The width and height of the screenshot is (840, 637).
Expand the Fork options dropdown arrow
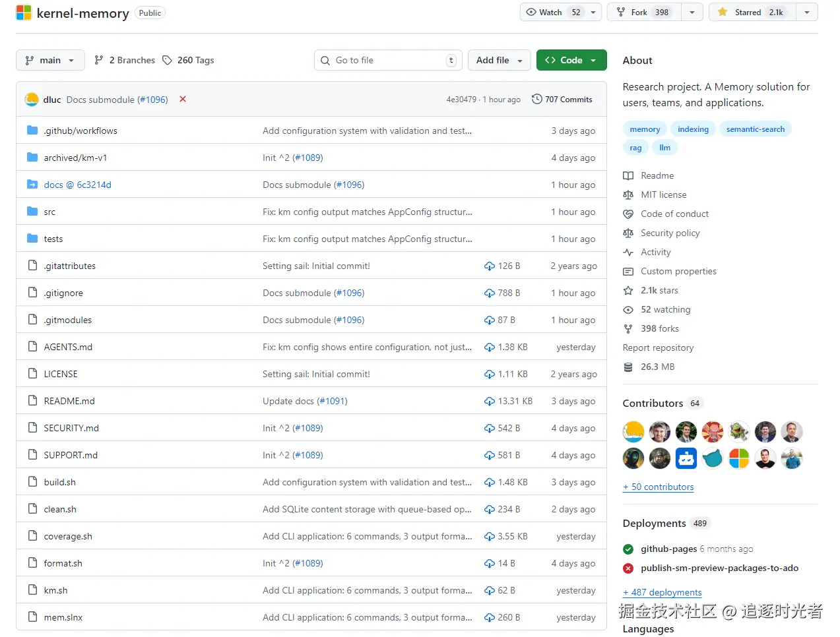point(692,12)
